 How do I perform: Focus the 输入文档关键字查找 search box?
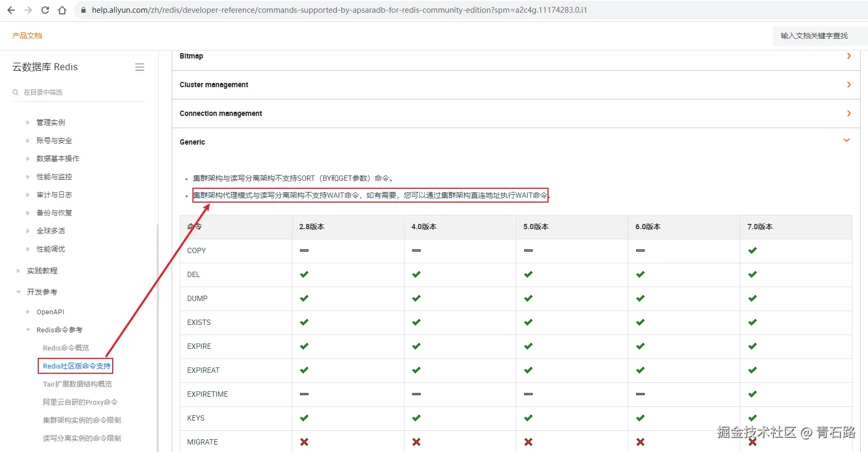820,36
